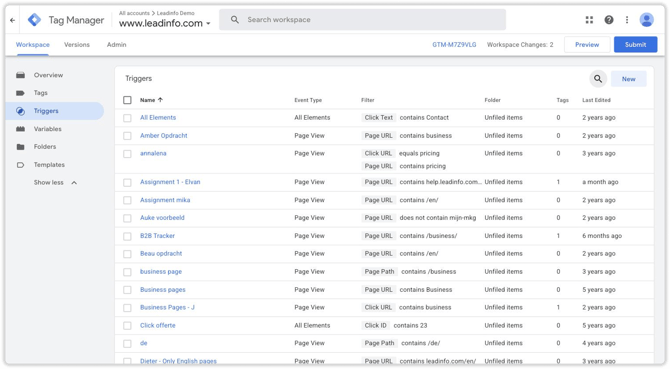Toggle the select-all triggers checkbox
Image resolution: width=670 pixels, height=369 pixels.
tap(127, 100)
